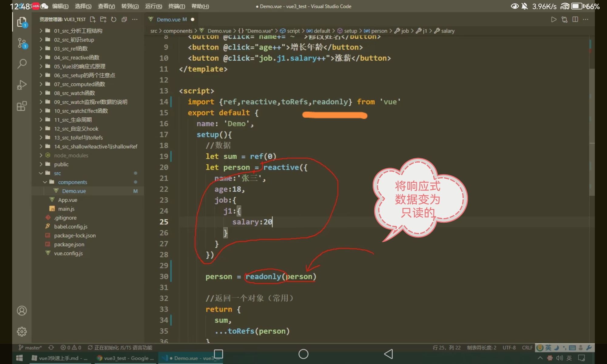The height and width of the screenshot is (364, 607).
Task: Open the Run and Debug view
Action: coord(22,85)
